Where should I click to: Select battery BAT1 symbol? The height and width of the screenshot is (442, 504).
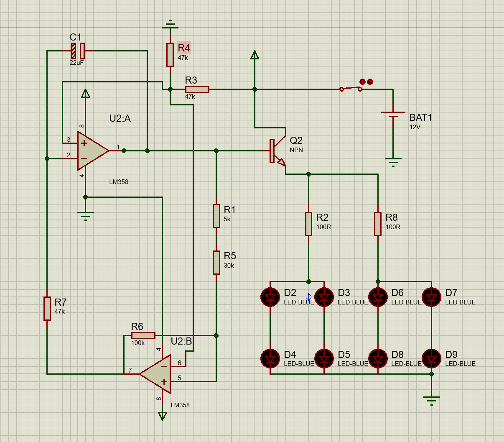(393, 115)
